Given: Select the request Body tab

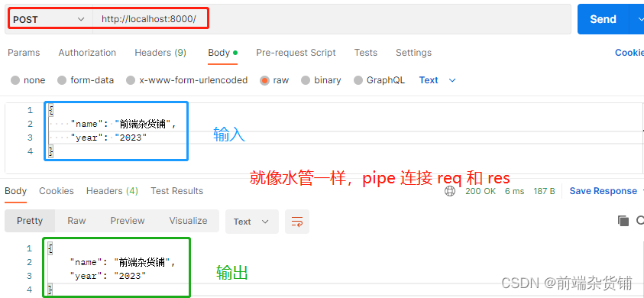Looking at the screenshot, I should coord(222,53).
